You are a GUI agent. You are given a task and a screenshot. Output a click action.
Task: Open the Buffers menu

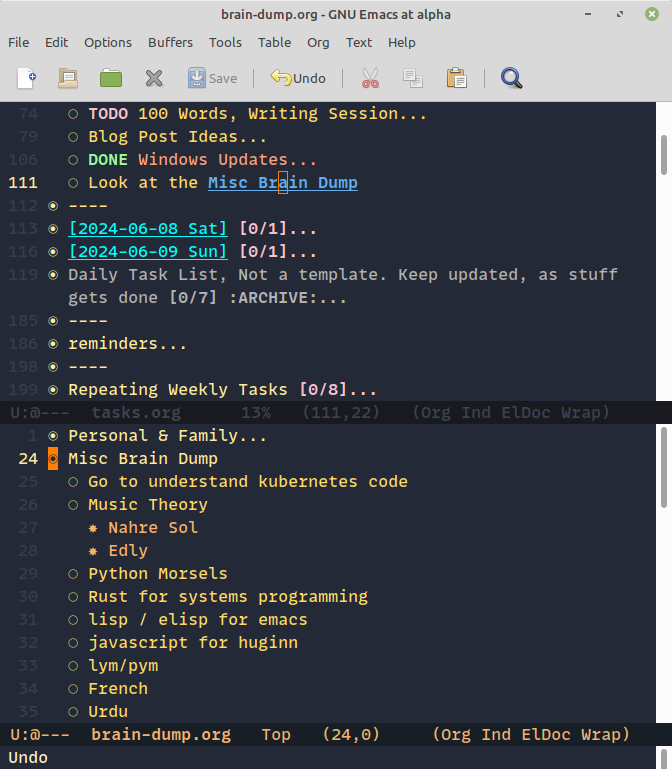click(x=170, y=43)
